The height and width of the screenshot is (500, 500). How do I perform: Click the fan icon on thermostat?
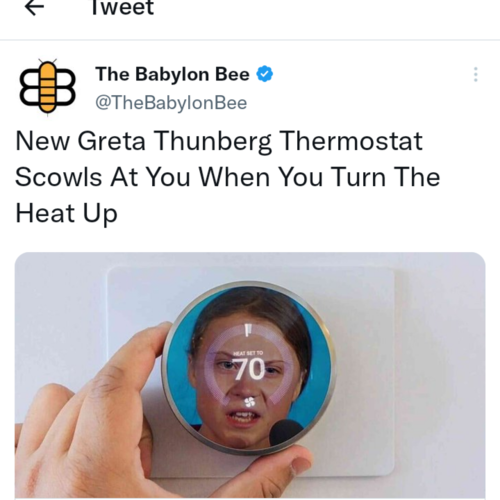249,402
